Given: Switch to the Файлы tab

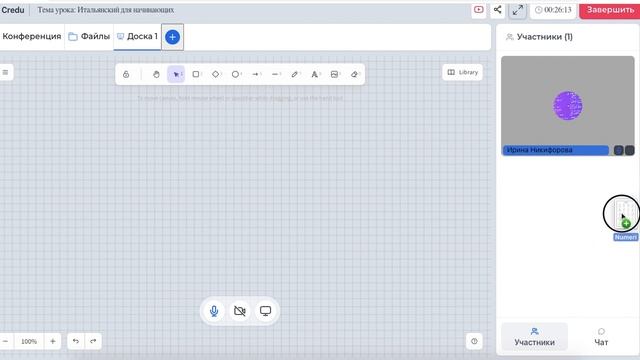Looking at the screenshot, I should coord(89,36).
